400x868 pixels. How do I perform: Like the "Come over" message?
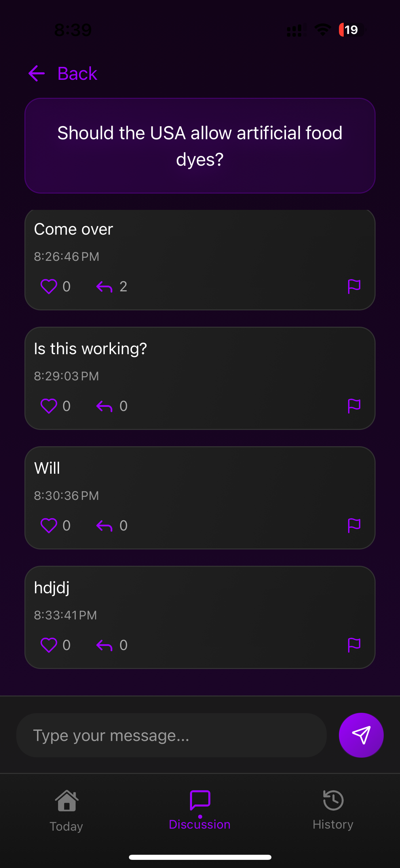tap(50, 287)
